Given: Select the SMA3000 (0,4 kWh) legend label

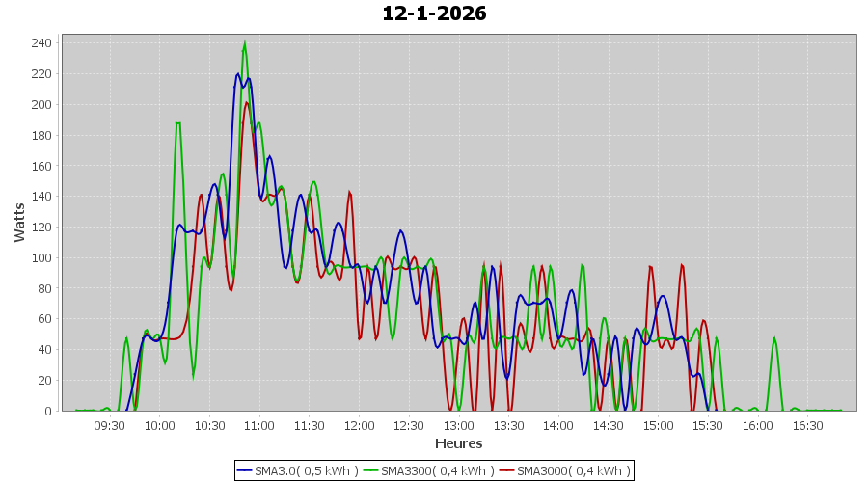Looking at the screenshot, I should 573,470.
